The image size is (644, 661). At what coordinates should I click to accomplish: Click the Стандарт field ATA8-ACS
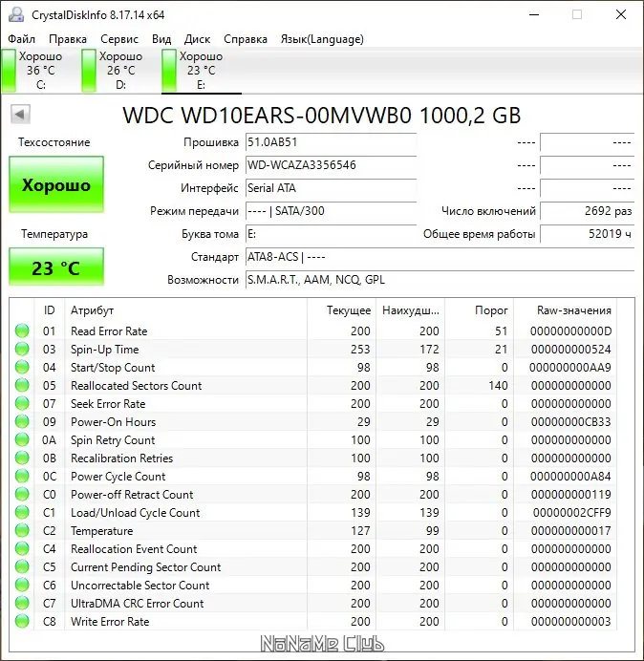point(440,257)
